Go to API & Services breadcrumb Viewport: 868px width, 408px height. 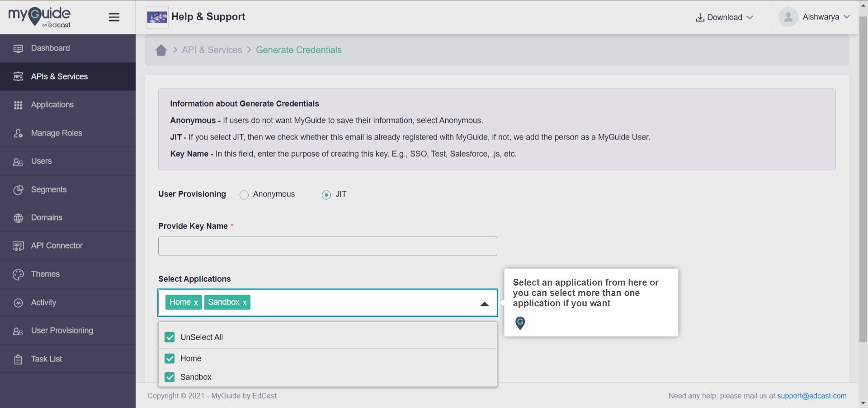point(212,50)
